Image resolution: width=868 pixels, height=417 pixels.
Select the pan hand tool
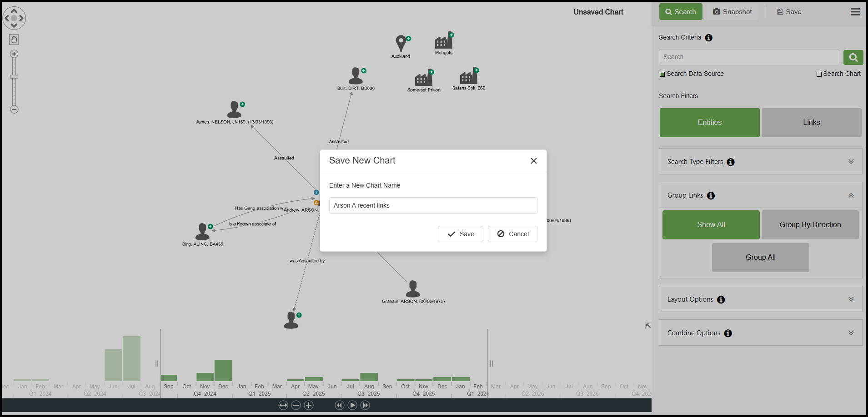(x=14, y=40)
